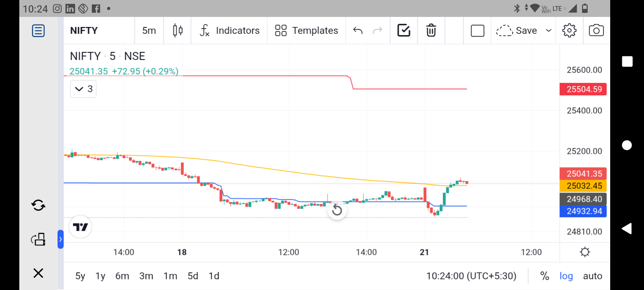
Task: Tap the Facebook notification icon
Action: click(x=96, y=8)
